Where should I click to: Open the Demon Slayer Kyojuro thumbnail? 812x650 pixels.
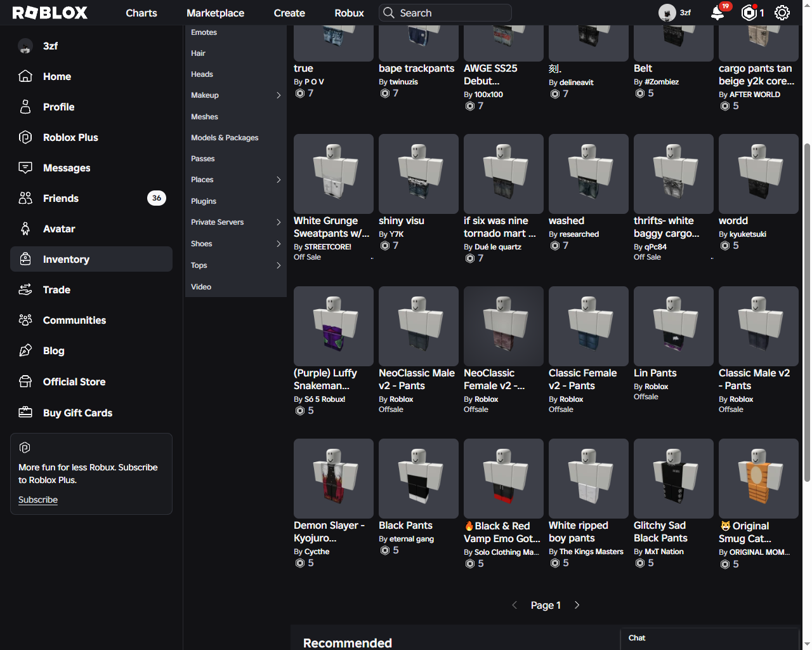[334, 479]
